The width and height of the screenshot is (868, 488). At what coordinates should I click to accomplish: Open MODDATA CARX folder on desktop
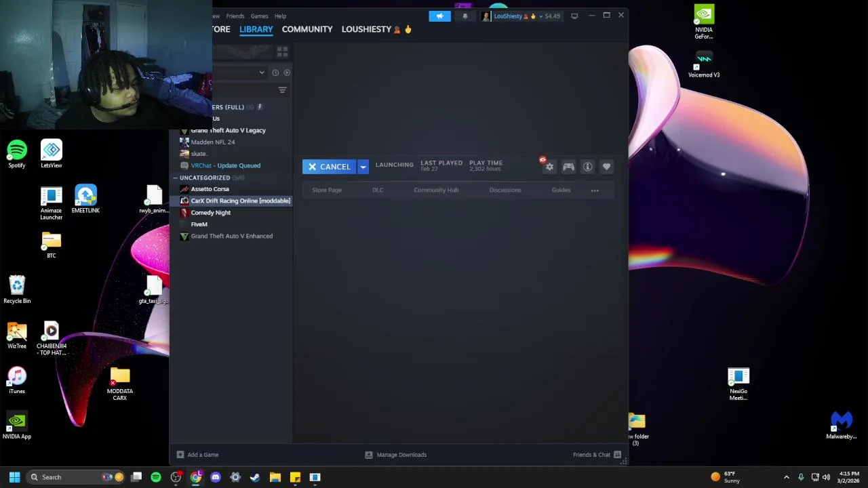point(120,384)
